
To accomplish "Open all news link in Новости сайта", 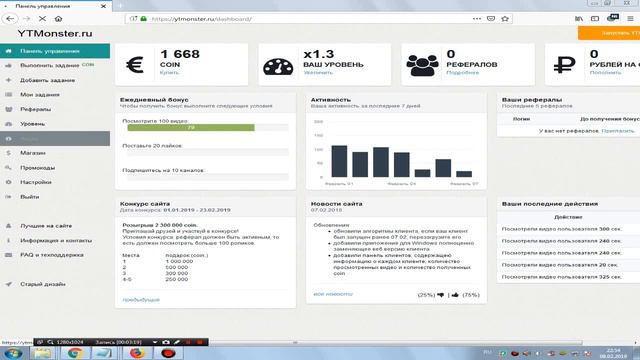I will click(x=333, y=294).
